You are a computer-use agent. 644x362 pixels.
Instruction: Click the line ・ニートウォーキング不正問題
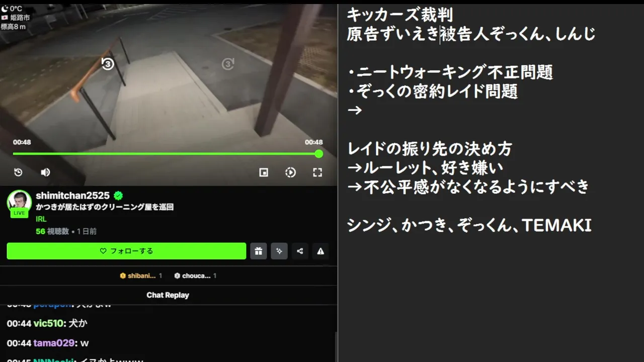click(x=450, y=72)
